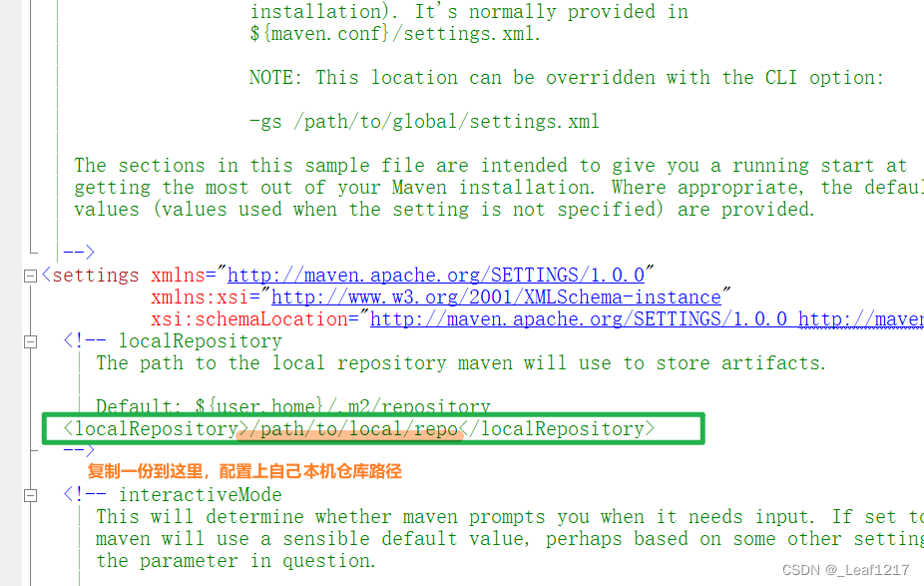Image resolution: width=924 pixels, height=586 pixels.
Task: Click 'The path to the local repository' line
Action: coord(461,363)
